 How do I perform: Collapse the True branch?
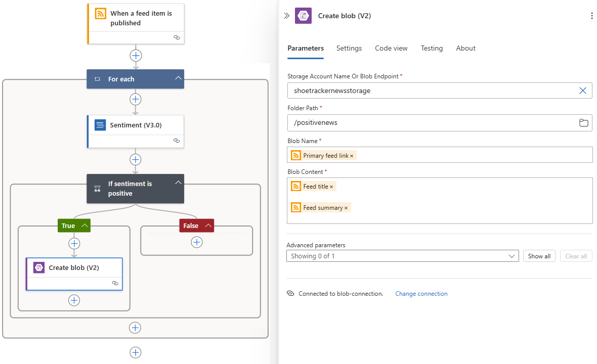[x=84, y=225]
